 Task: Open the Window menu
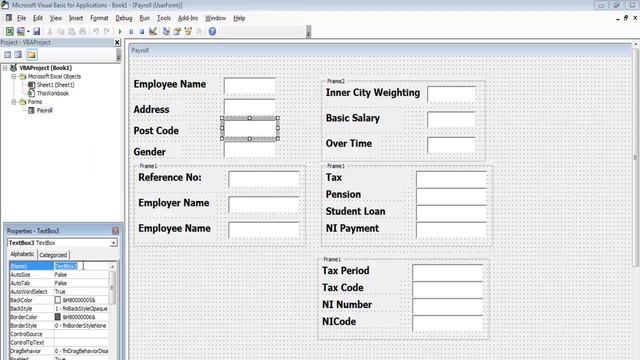(x=215, y=18)
